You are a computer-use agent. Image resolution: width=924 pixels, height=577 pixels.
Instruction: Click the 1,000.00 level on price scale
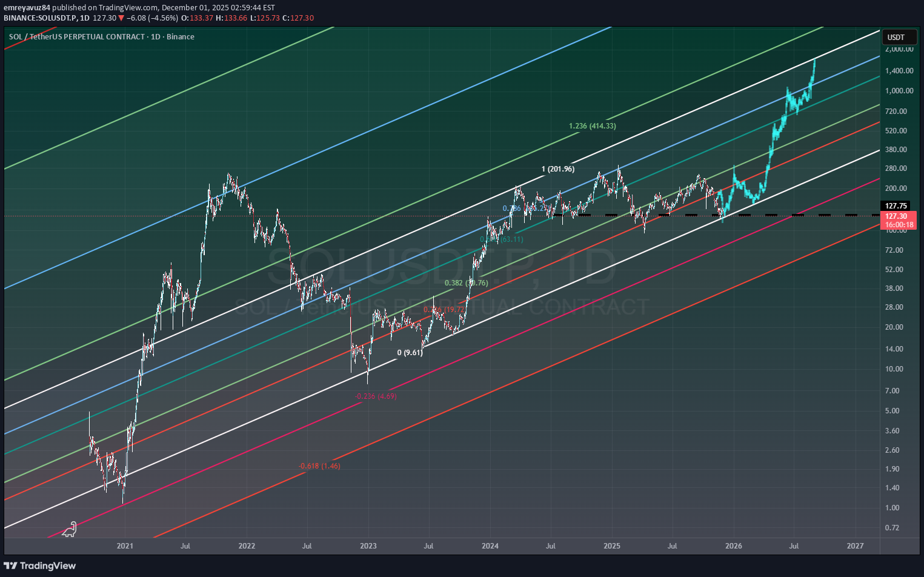899,91
